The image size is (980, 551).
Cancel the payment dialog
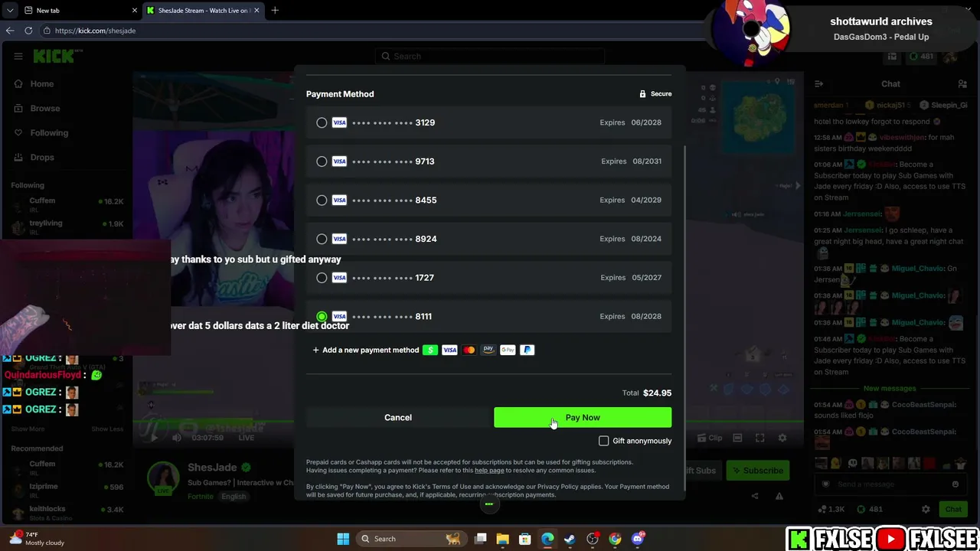tap(398, 417)
